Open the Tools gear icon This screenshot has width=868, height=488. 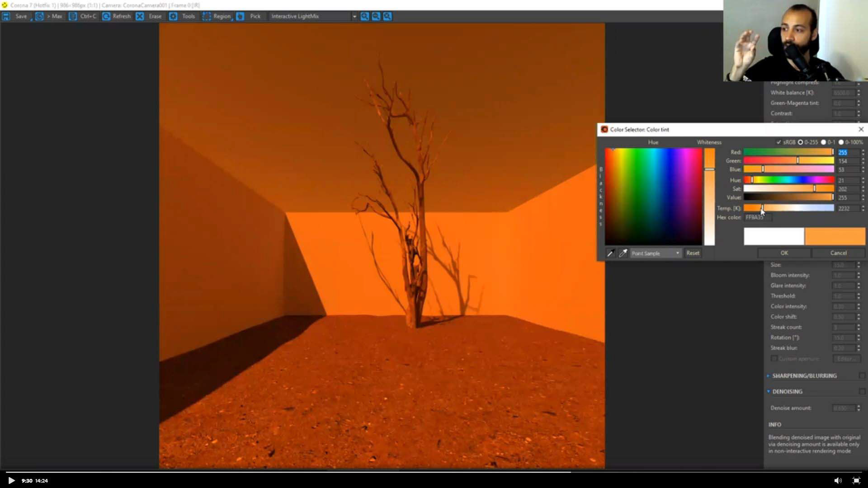tap(173, 16)
